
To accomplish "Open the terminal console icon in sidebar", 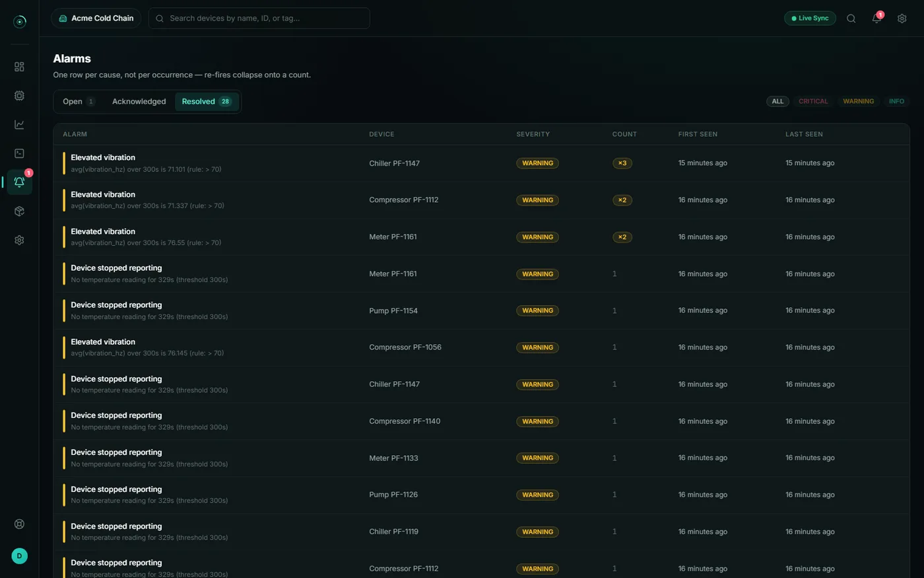I will [x=19, y=153].
